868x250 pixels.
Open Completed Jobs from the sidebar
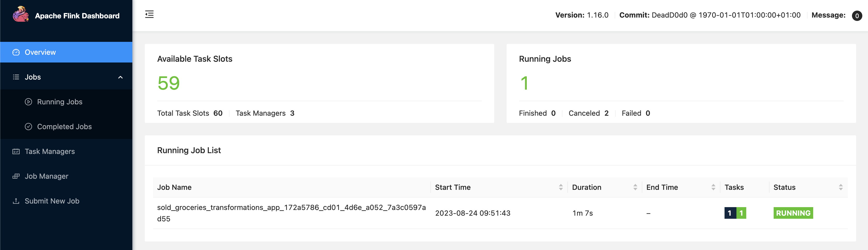point(64,127)
